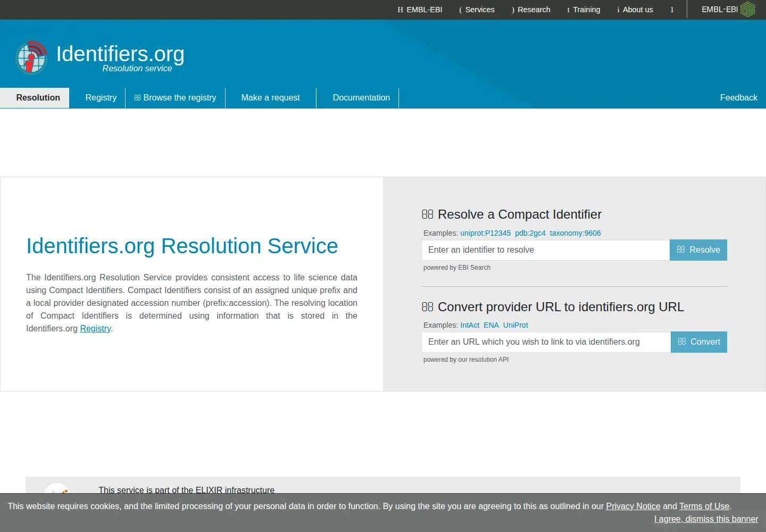This screenshot has height=532, width=766.
Task: Select the Make a request tab
Action: (271, 98)
